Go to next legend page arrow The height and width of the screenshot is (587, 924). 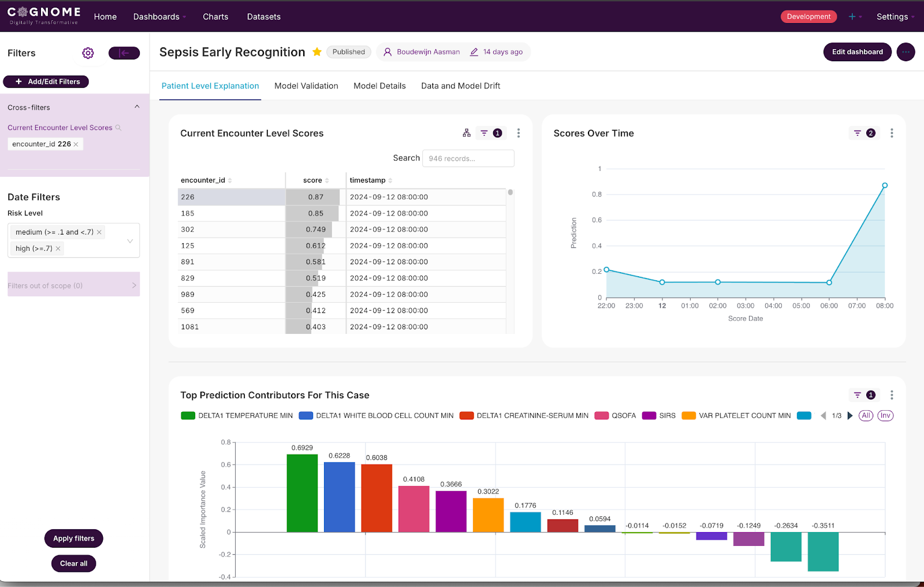click(x=850, y=415)
